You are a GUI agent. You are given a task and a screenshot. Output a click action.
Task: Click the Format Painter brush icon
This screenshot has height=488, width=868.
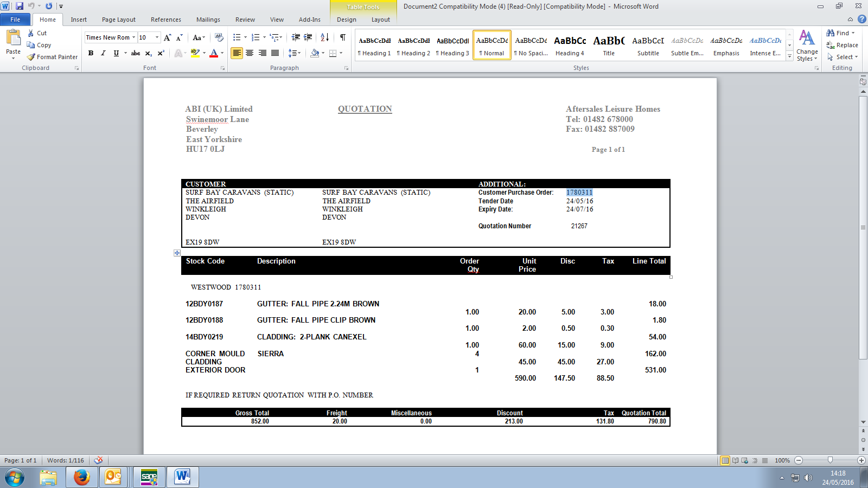(31, 57)
